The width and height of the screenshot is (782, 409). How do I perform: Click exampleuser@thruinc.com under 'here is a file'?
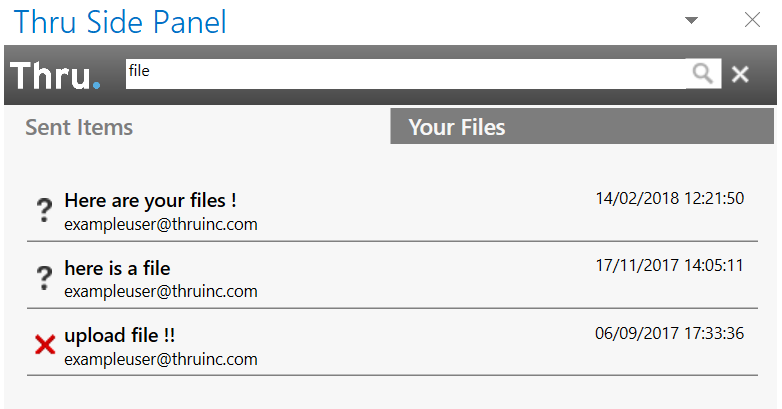161,291
